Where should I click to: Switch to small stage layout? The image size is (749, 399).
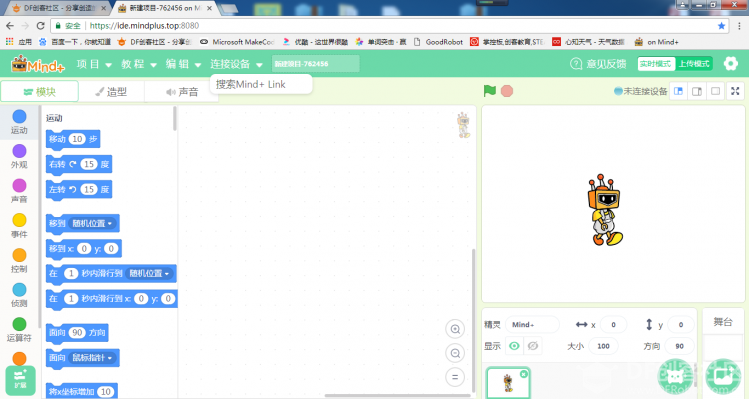click(x=679, y=91)
